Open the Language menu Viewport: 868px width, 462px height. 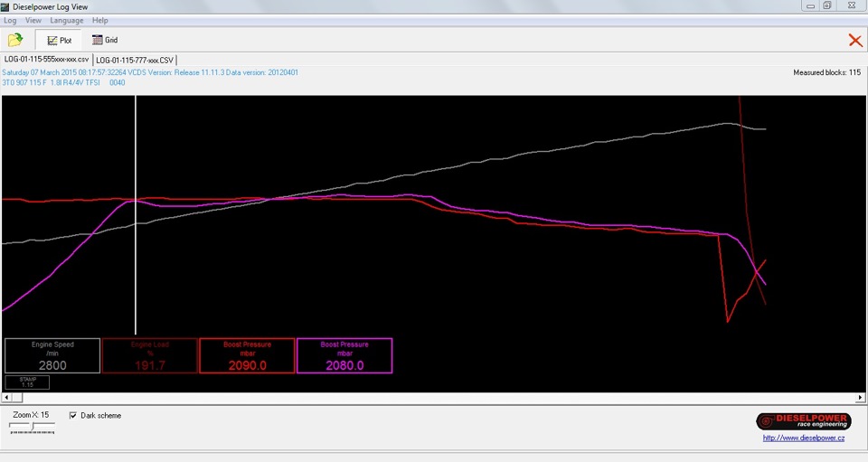point(66,21)
